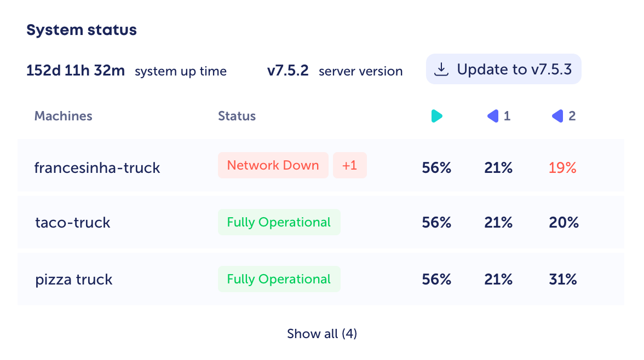
Task: Sort by the Status column header
Action: coord(237,116)
